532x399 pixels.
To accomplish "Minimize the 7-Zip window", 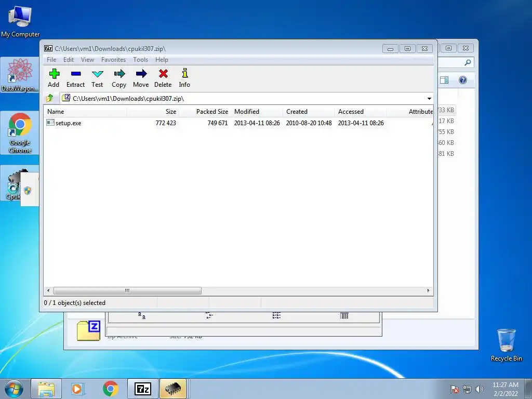I will [x=390, y=49].
